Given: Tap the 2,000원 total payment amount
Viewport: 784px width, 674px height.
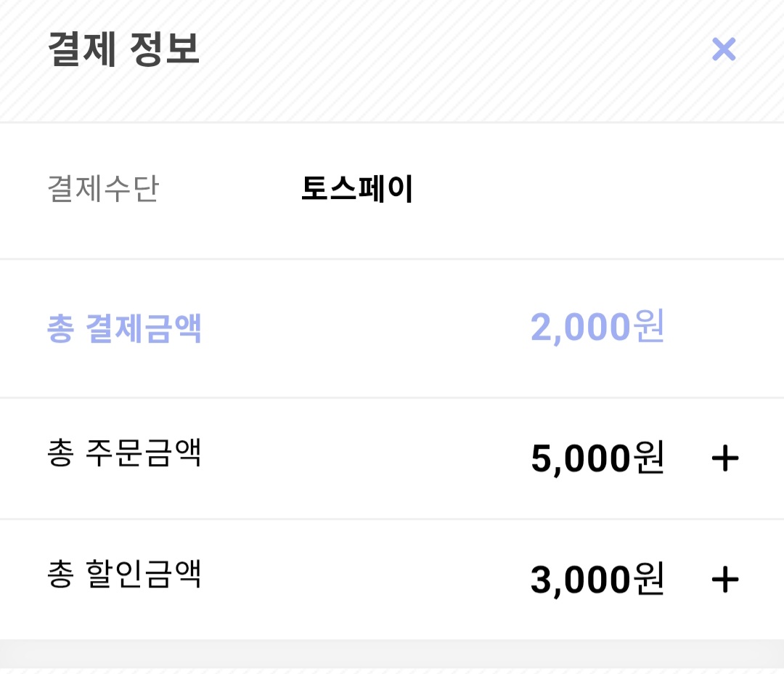Looking at the screenshot, I should pos(597,328).
